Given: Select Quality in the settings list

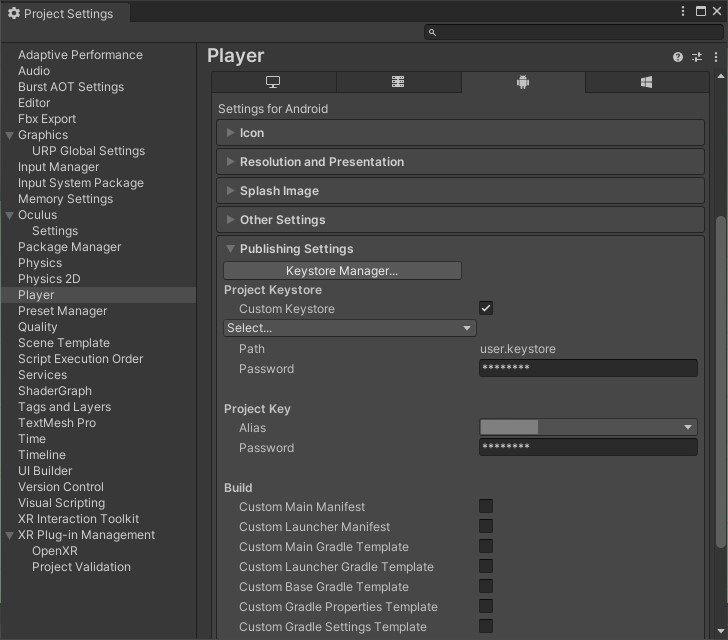Looking at the screenshot, I should click(x=38, y=327).
